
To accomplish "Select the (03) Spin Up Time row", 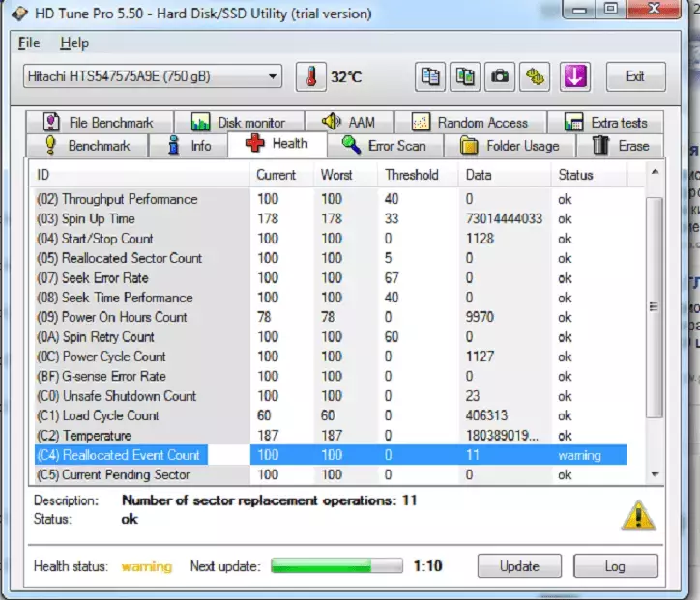I will click(331, 218).
